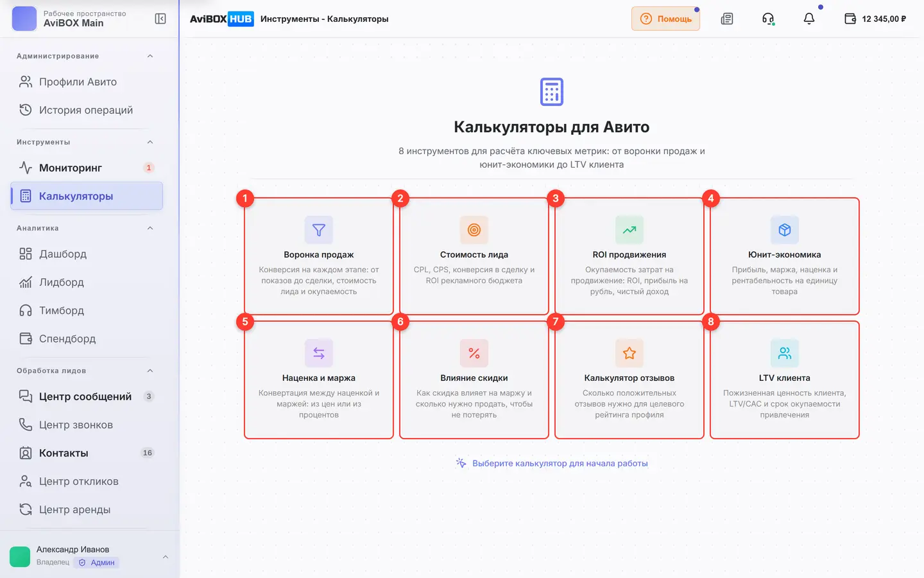This screenshot has height=578, width=924.
Task: Navigate to Тимборд
Action: [x=87, y=310]
